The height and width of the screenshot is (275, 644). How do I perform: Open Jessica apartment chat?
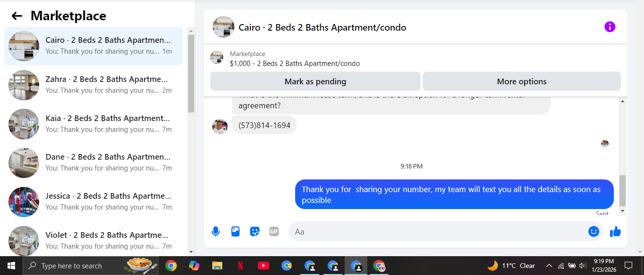(94, 202)
